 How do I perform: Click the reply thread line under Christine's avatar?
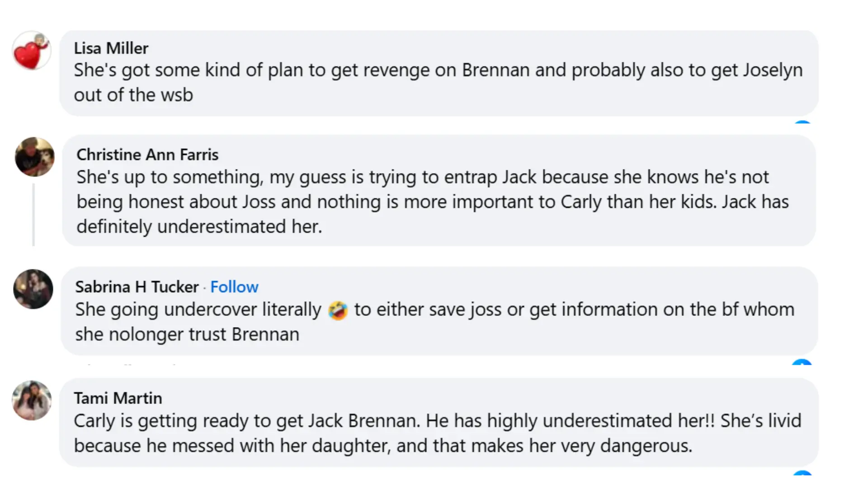point(33,215)
